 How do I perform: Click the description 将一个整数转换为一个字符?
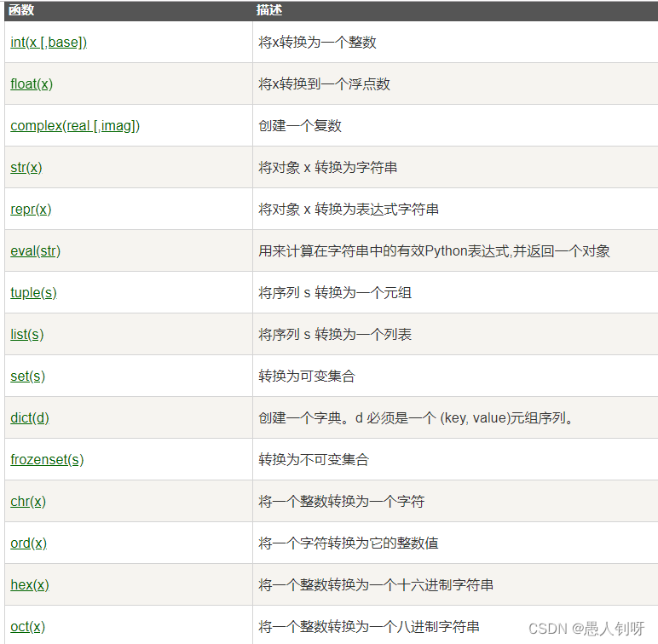[x=342, y=501]
